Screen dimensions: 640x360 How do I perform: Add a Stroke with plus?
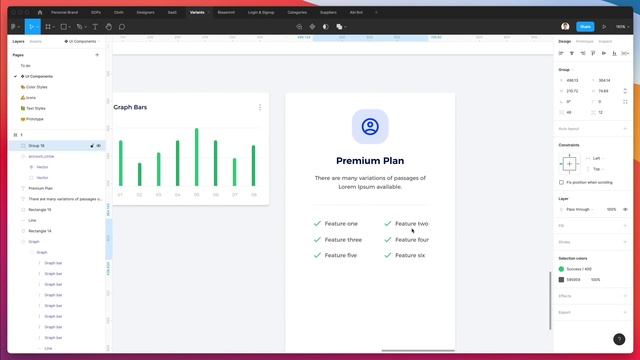coord(625,242)
